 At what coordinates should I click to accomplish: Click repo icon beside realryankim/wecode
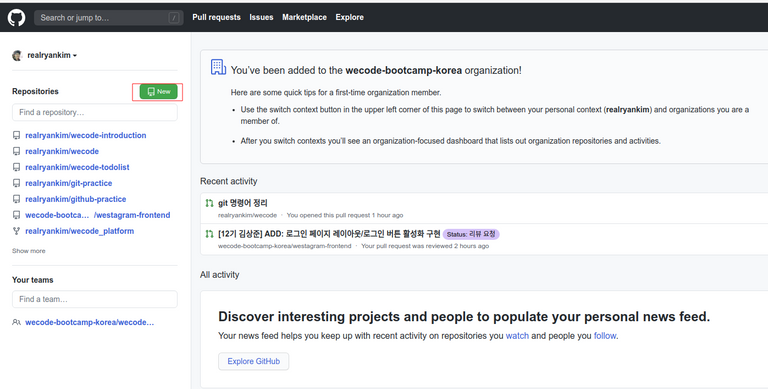click(x=17, y=151)
